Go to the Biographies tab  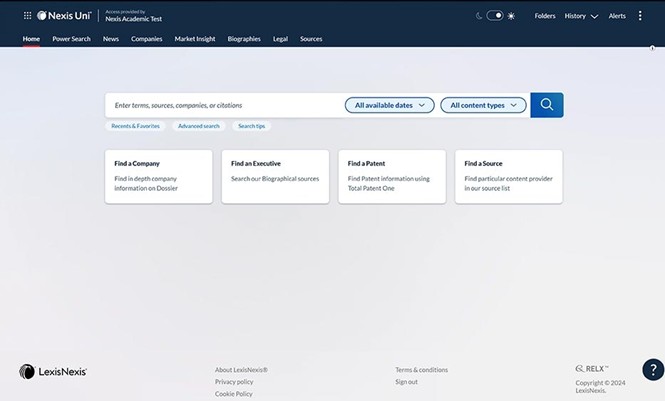(x=244, y=39)
